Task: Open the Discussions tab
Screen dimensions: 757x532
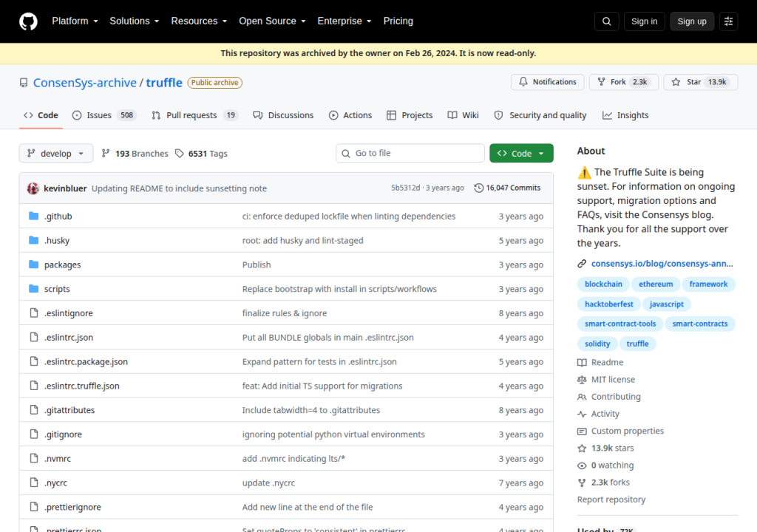Action: pyautogui.click(x=283, y=115)
